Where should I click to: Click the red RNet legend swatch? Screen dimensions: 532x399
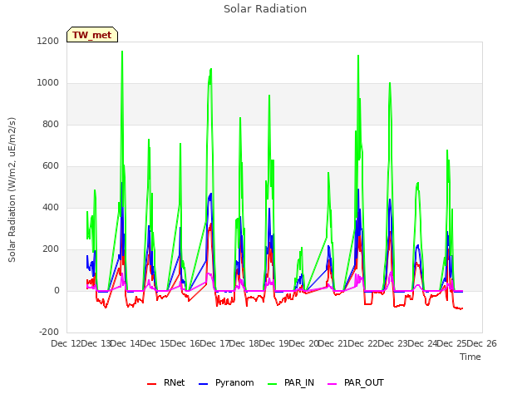(151, 384)
